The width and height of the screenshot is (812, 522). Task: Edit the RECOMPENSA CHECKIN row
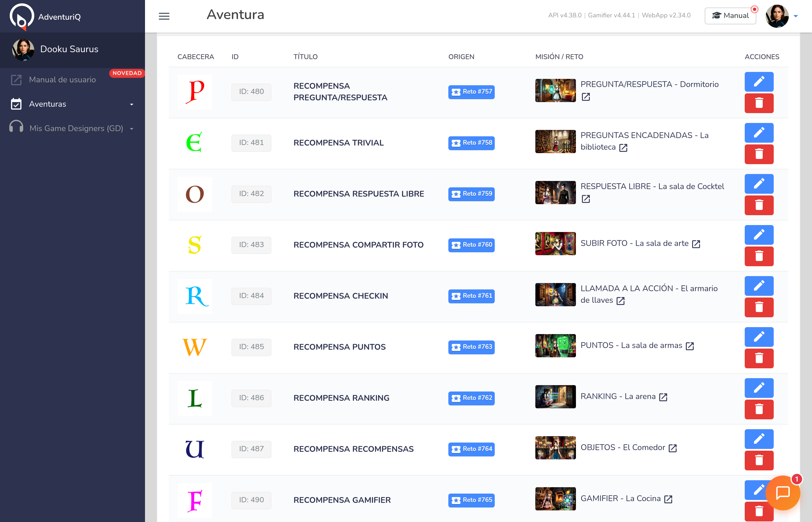(x=759, y=286)
